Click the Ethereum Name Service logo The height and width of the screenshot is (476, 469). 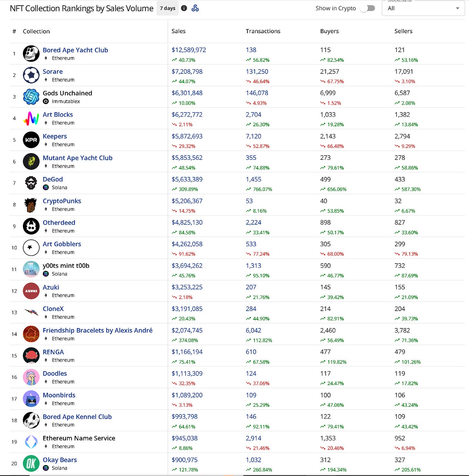[x=31, y=442]
